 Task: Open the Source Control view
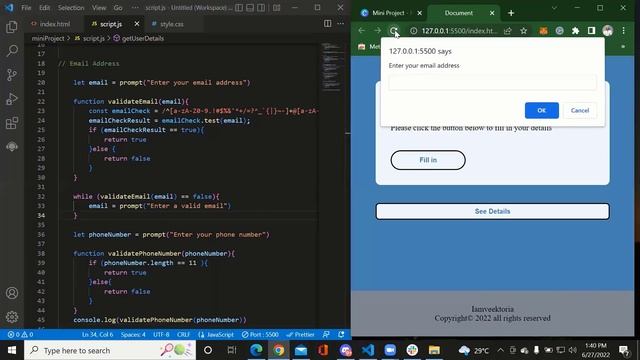coord(12,75)
